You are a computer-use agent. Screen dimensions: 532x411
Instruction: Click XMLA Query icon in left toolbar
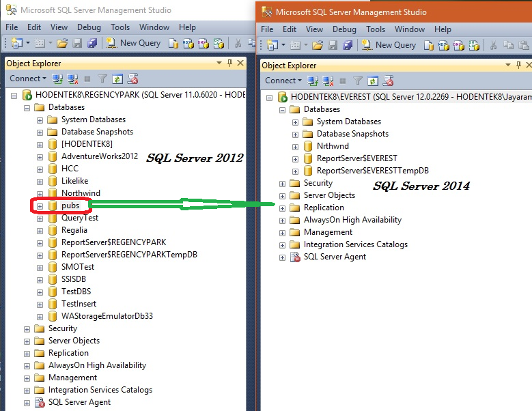(219, 44)
